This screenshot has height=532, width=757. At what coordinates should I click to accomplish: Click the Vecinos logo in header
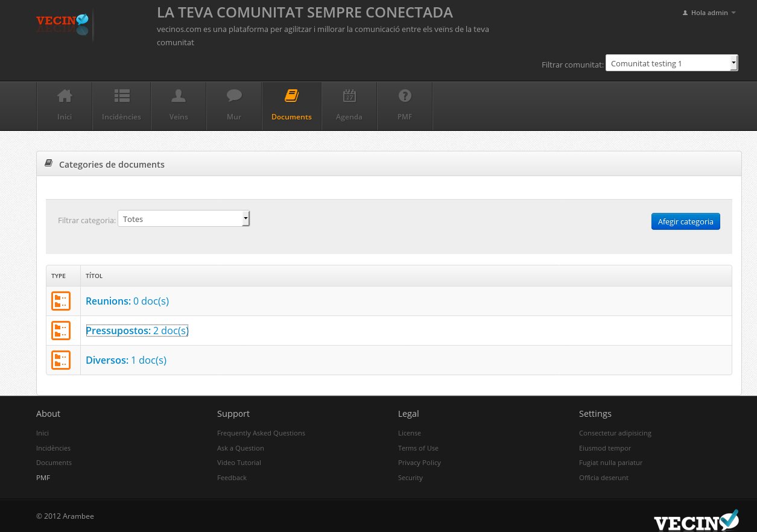coord(63,24)
